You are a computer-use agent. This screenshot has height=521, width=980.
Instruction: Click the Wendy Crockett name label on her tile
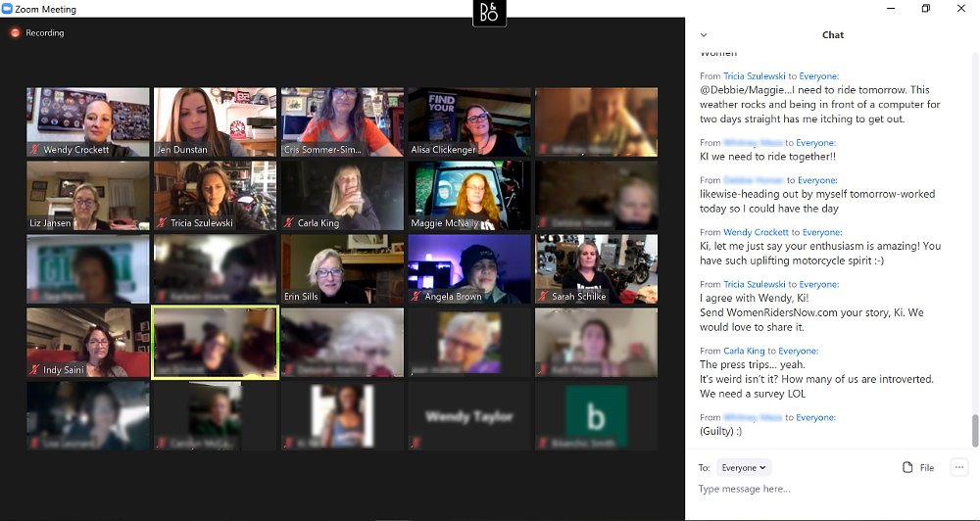[x=76, y=149]
